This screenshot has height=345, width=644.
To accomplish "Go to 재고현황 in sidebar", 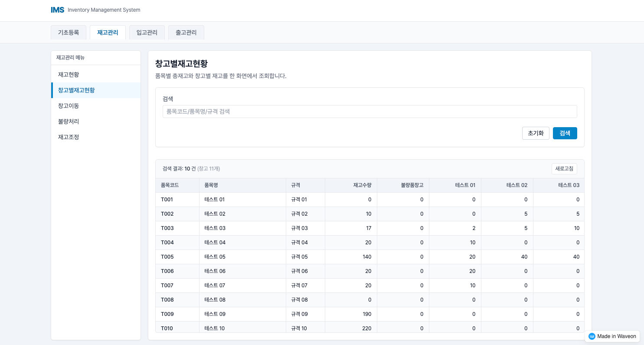I will [69, 75].
